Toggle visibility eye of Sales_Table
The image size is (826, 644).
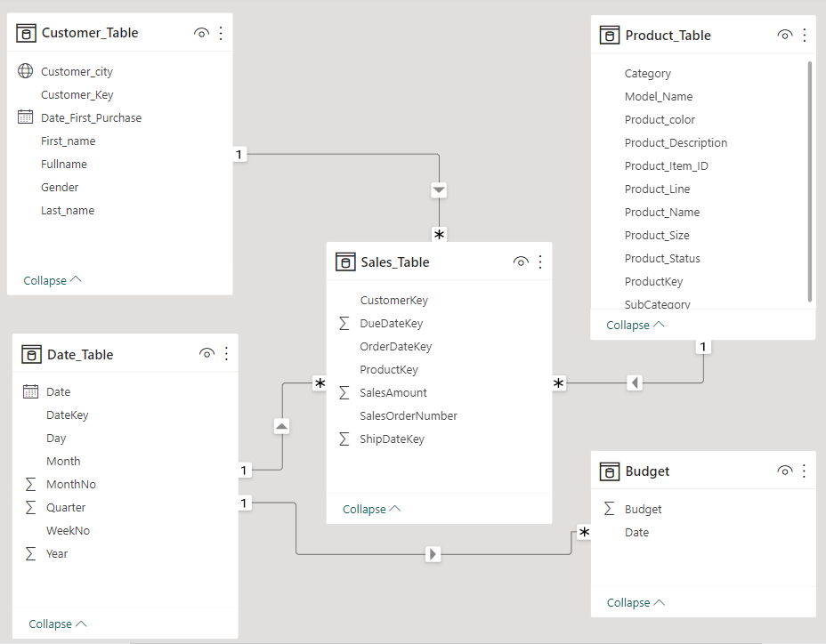pyautogui.click(x=521, y=262)
